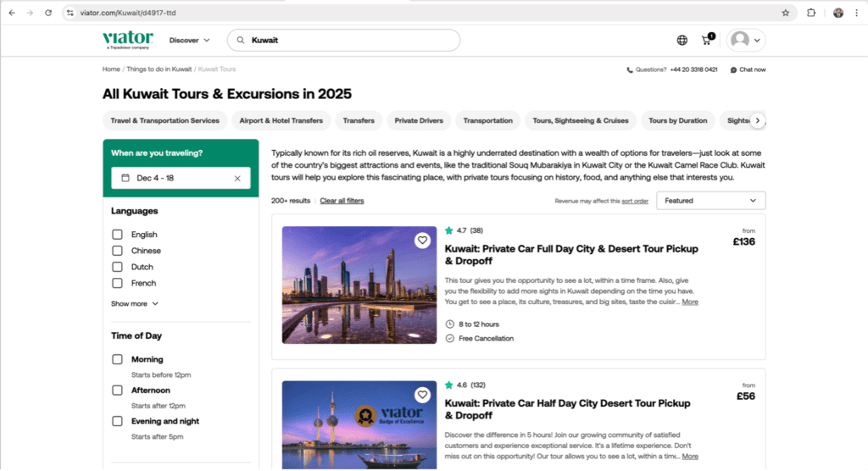Reload the current page

48,13
